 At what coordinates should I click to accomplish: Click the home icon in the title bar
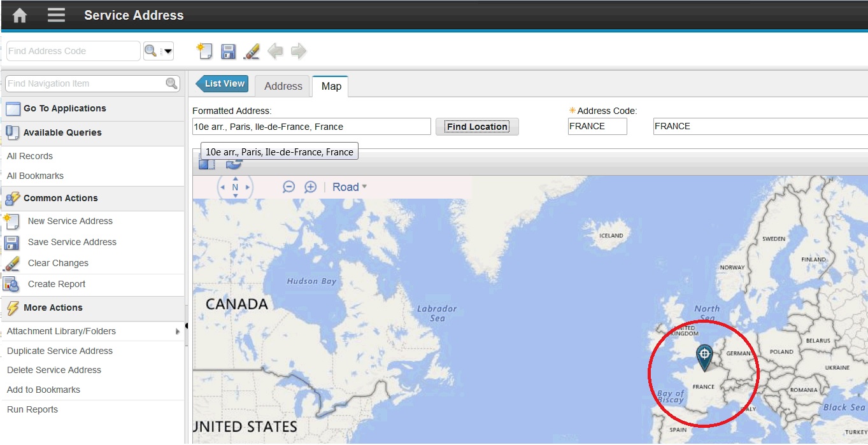point(18,14)
